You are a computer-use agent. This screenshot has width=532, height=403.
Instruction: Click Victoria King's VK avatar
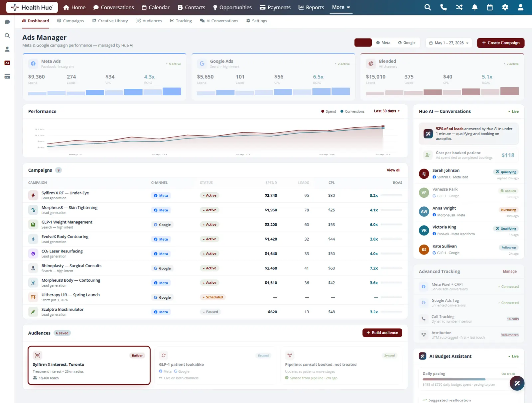click(x=424, y=230)
